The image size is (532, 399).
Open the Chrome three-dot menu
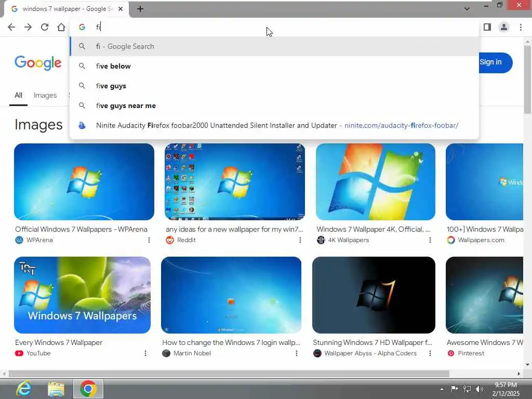(521, 27)
